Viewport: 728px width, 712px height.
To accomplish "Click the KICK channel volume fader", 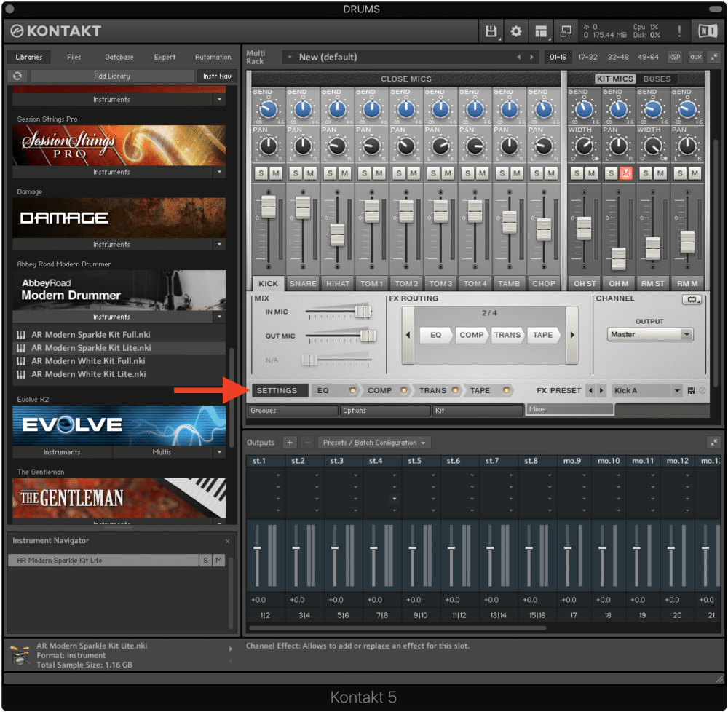I will click(269, 207).
